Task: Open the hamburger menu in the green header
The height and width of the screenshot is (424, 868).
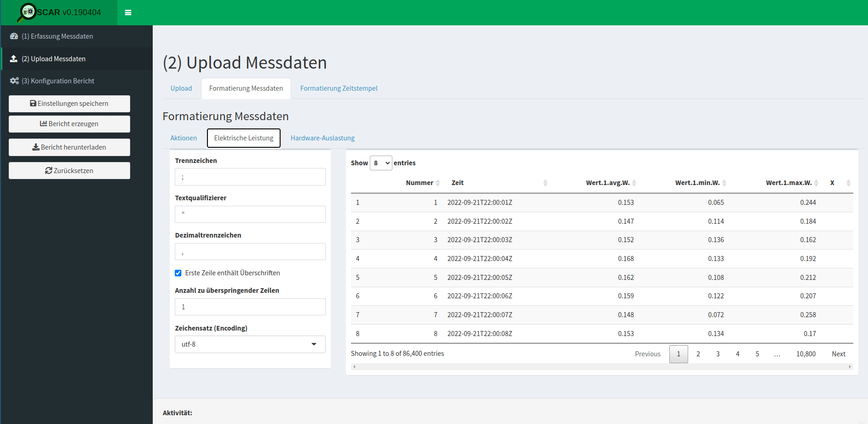Action: pos(128,12)
